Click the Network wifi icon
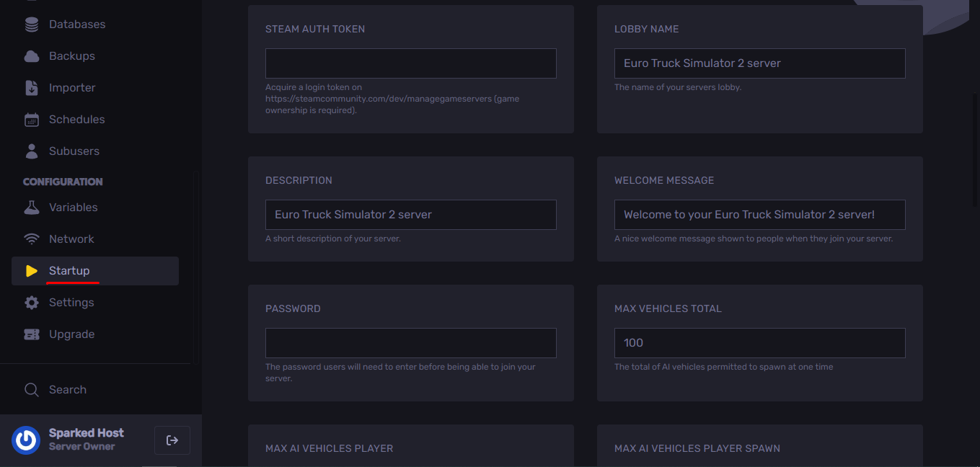980x467 pixels. [32, 239]
